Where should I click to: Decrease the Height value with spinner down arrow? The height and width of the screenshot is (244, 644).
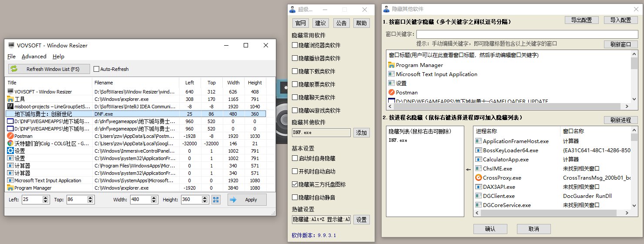[205, 202]
